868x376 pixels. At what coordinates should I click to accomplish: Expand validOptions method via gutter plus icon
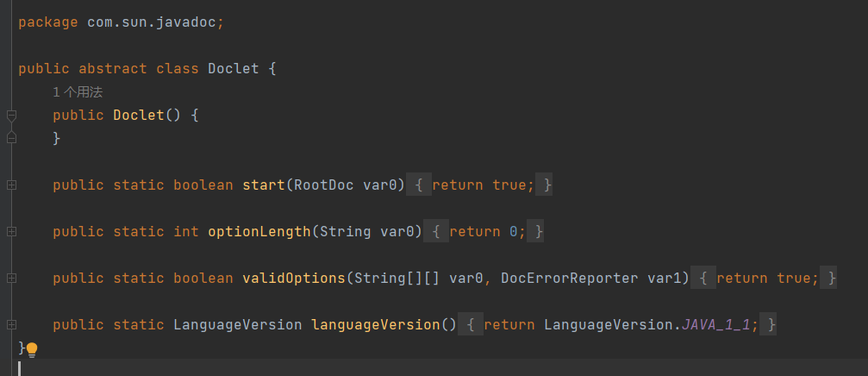click(x=11, y=278)
